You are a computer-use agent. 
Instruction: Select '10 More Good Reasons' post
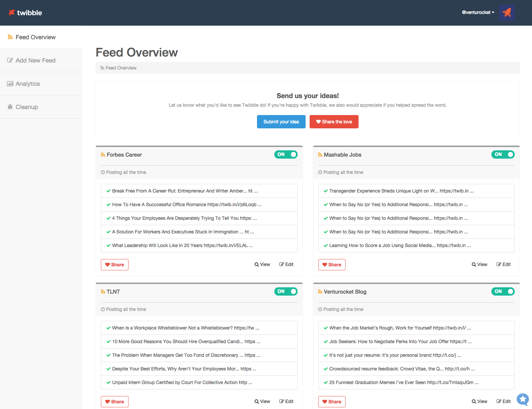199,341
